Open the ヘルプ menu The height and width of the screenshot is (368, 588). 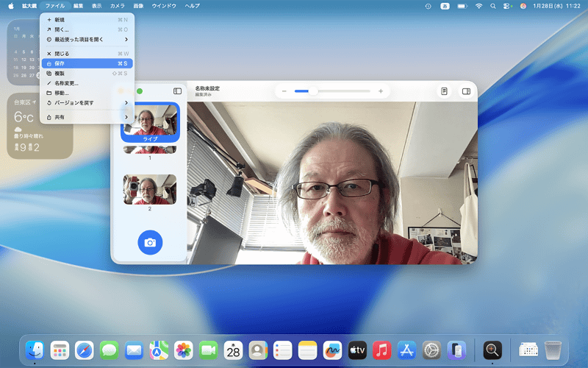(x=192, y=6)
